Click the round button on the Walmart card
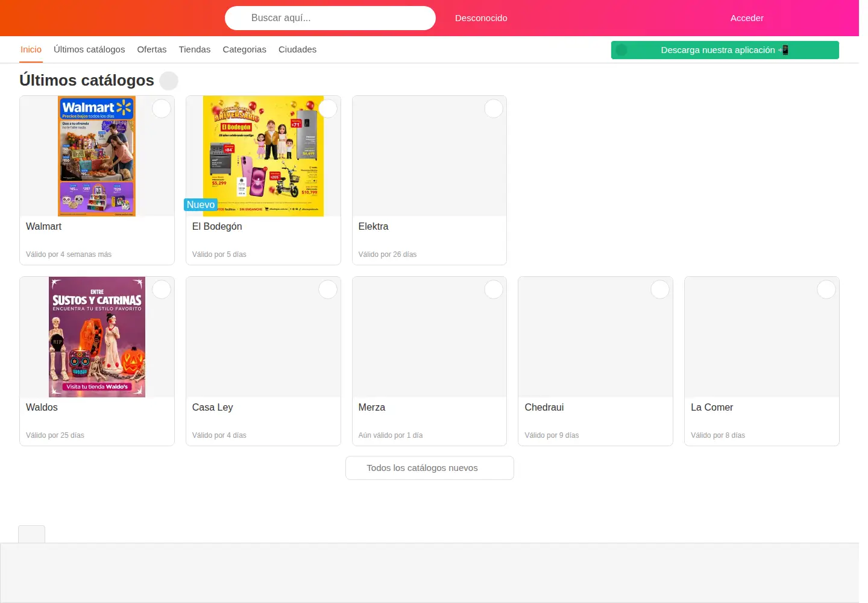Image resolution: width=868 pixels, height=603 pixels. [x=162, y=109]
